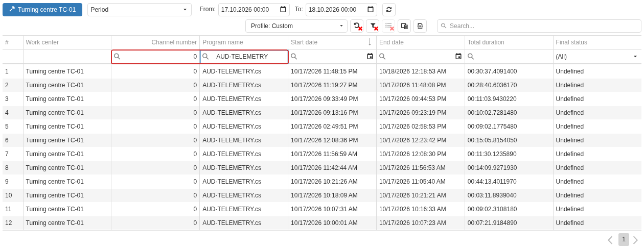Click End date filter search icon

(x=382, y=57)
